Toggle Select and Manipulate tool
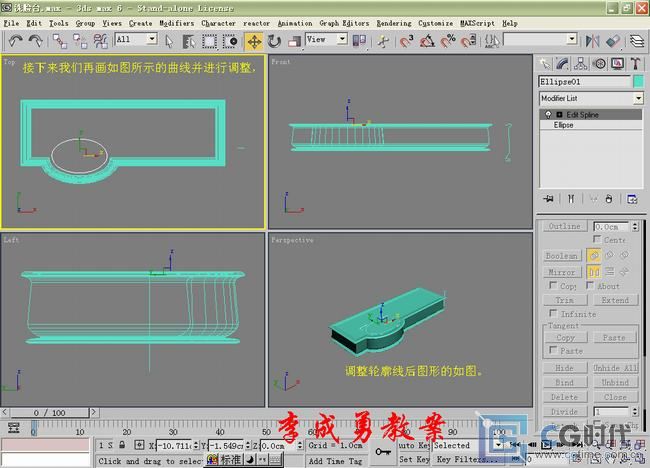Viewport: 650px width, 468px height. [383, 41]
